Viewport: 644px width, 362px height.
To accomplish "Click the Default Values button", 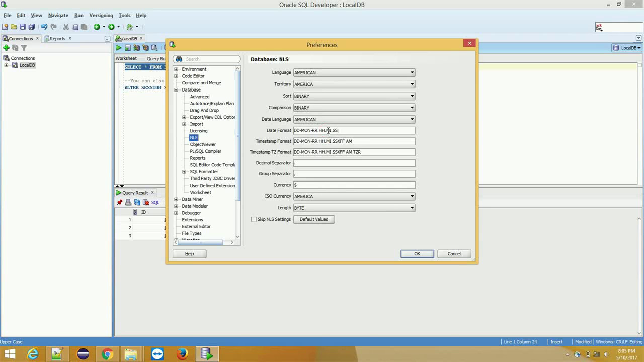I will pyautogui.click(x=314, y=219).
